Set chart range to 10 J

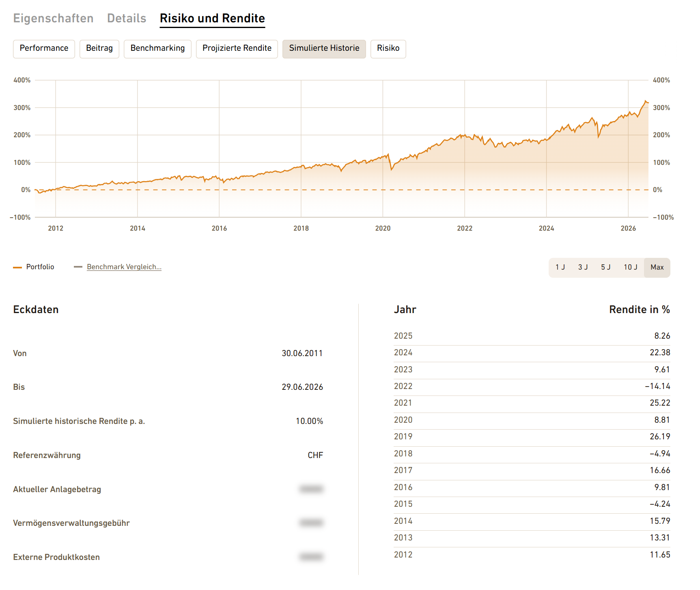point(631,267)
